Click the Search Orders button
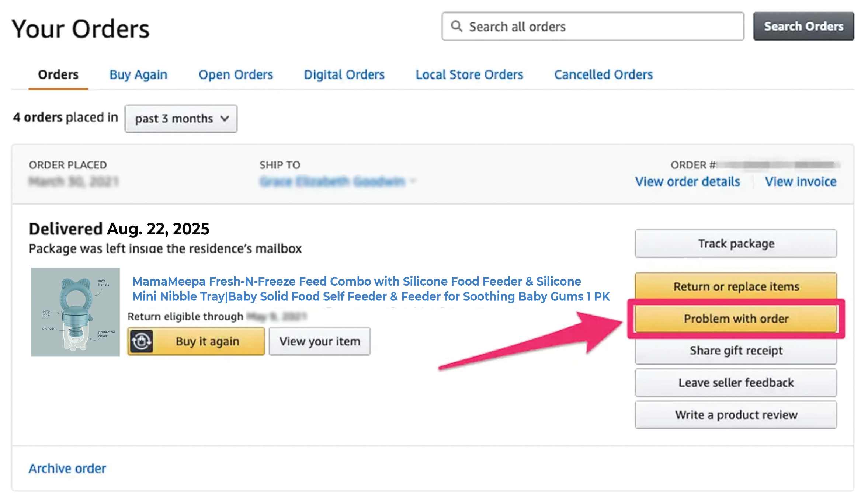The image size is (868, 501). [x=803, y=27]
